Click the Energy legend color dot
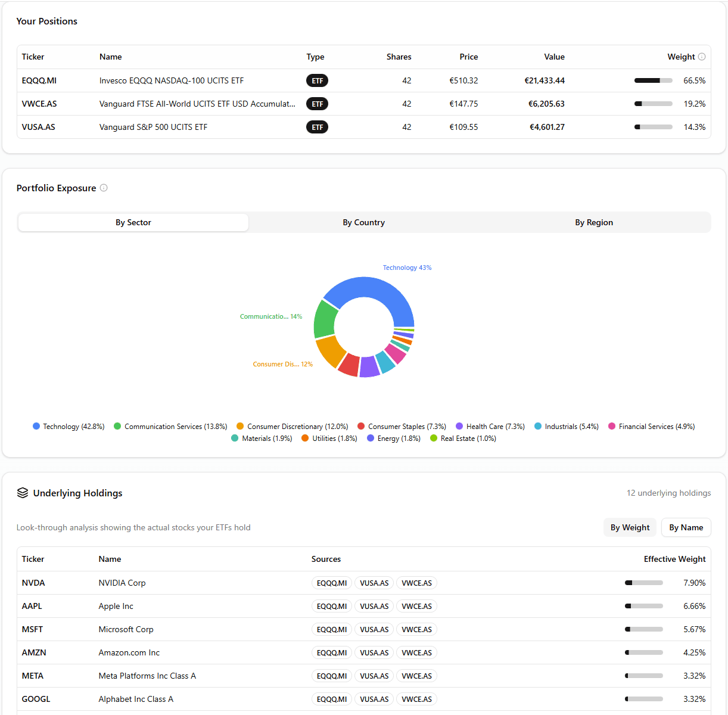This screenshot has height=715, width=728. [x=371, y=438]
